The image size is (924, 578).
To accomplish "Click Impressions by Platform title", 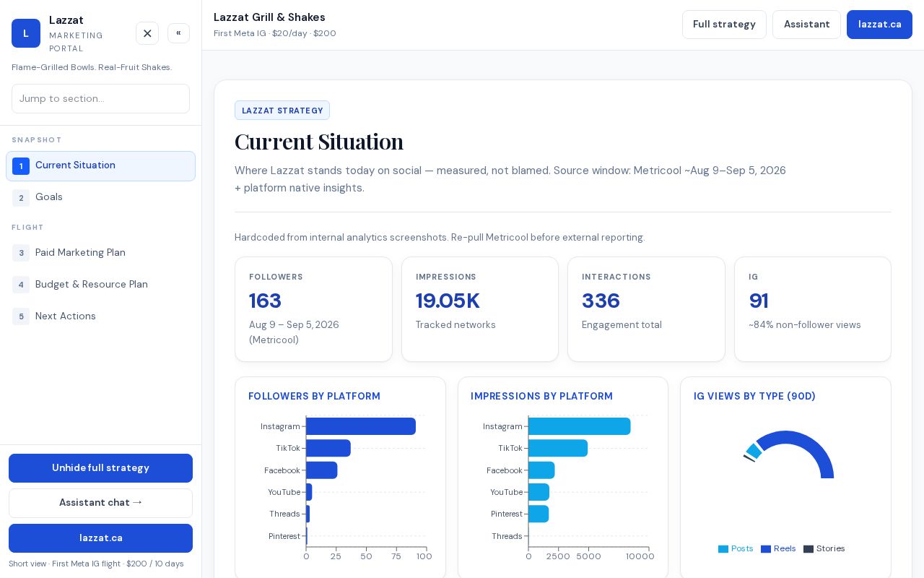I will pyautogui.click(x=541, y=396).
